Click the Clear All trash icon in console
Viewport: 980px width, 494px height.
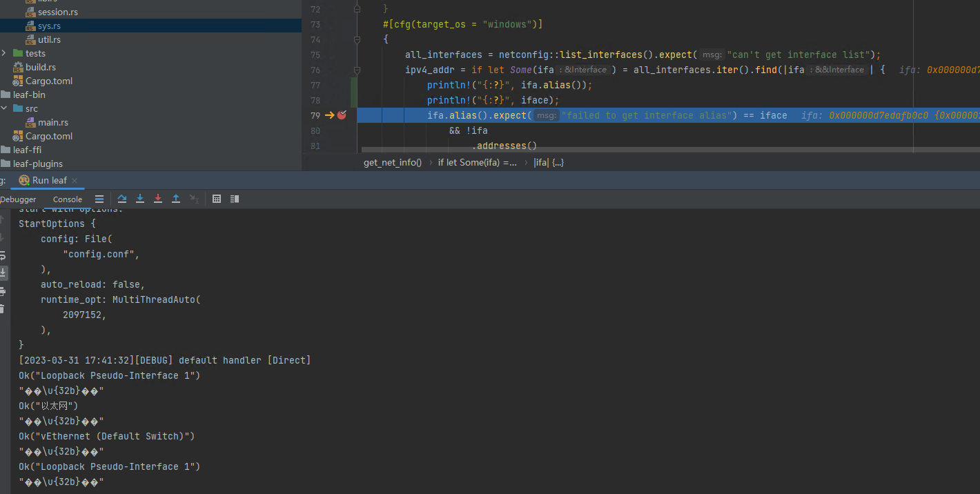click(x=3, y=309)
